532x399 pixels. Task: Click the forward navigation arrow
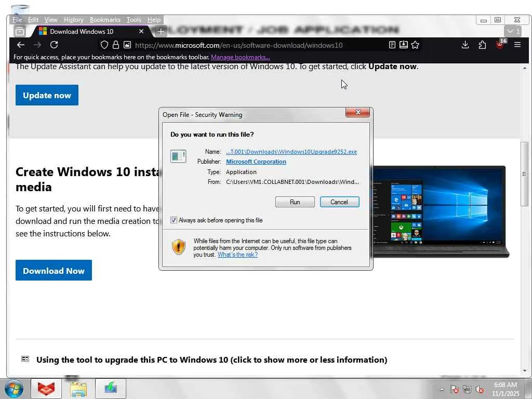[37, 45]
